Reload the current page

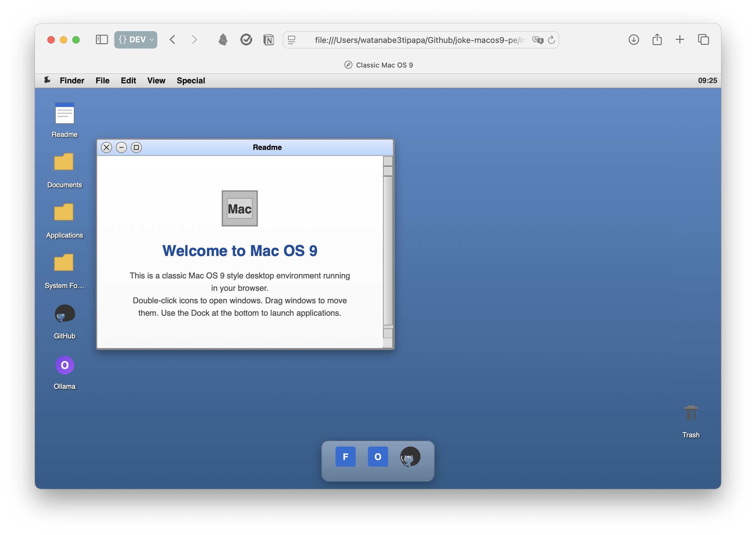pyautogui.click(x=551, y=40)
